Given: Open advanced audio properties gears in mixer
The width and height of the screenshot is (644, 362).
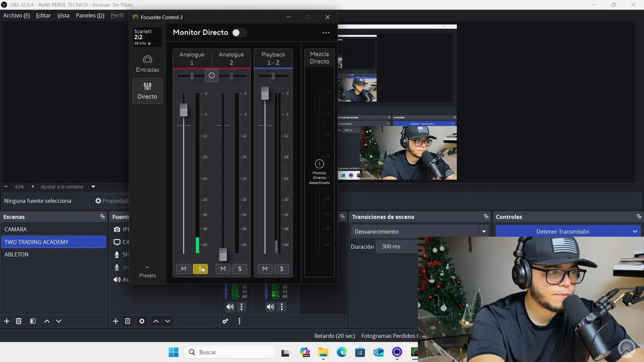Looking at the screenshot, I should (x=225, y=321).
